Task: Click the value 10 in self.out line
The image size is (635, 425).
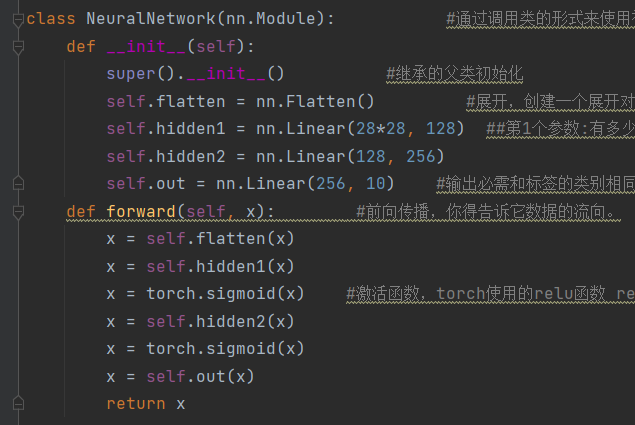Action: 375,184
